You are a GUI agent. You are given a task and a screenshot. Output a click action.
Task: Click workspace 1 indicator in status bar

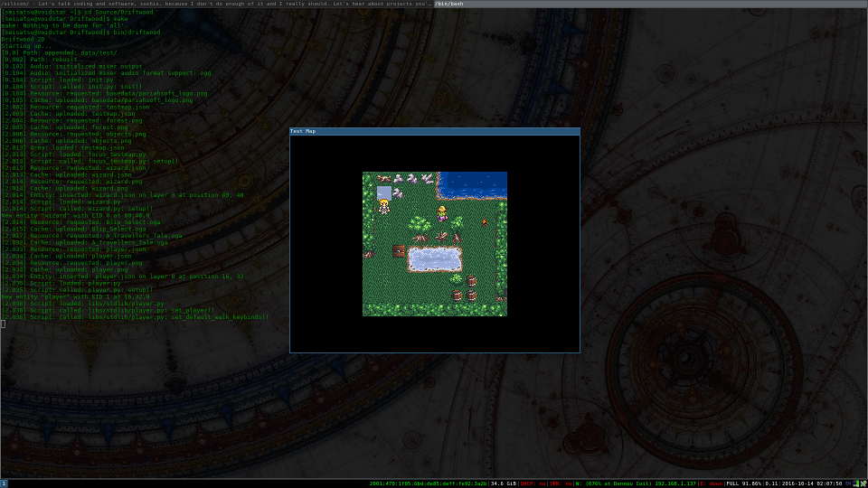[4, 483]
